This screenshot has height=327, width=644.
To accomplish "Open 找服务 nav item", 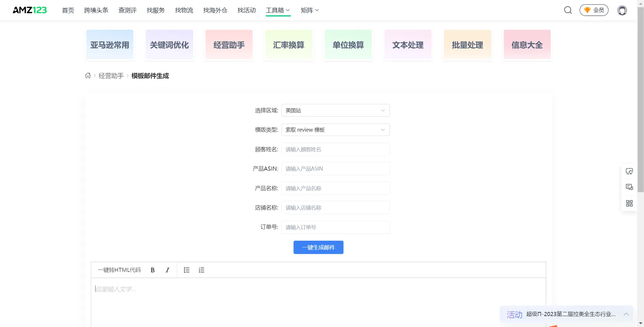I will [156, 10].
